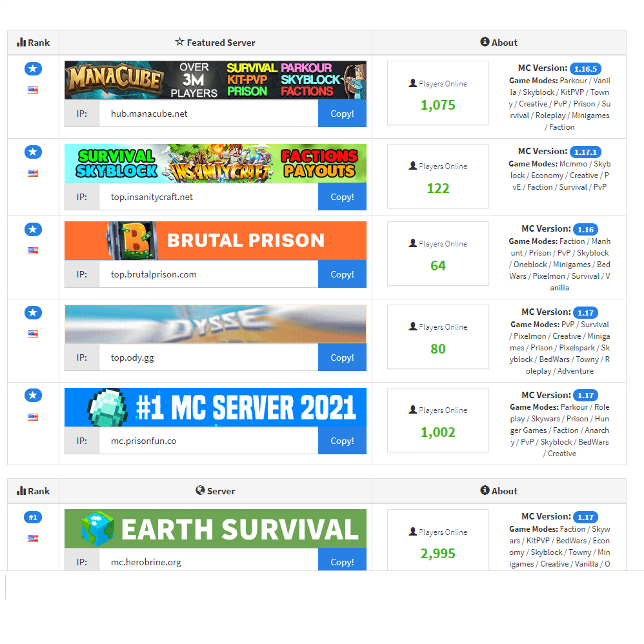The image size is (644, 644).
Task: Click the US flag in top.ody.gg row
Action: coord(33,334)
